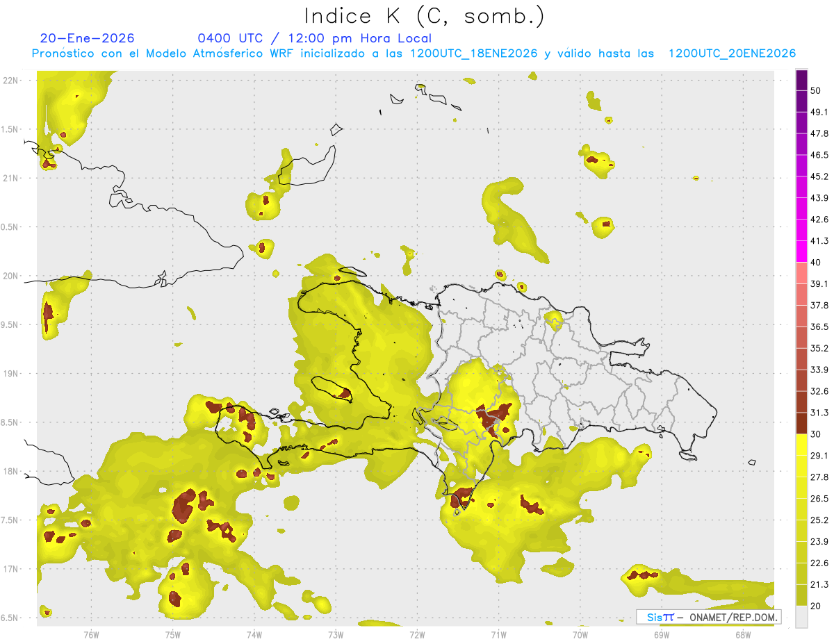
Task: Select the '69W' longitude label
Action: pos(662,634)
